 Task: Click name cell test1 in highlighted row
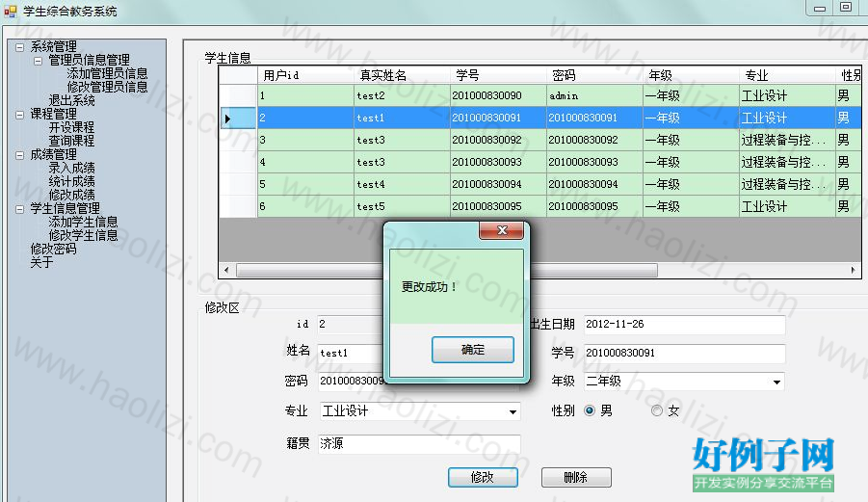pos(402,118)
